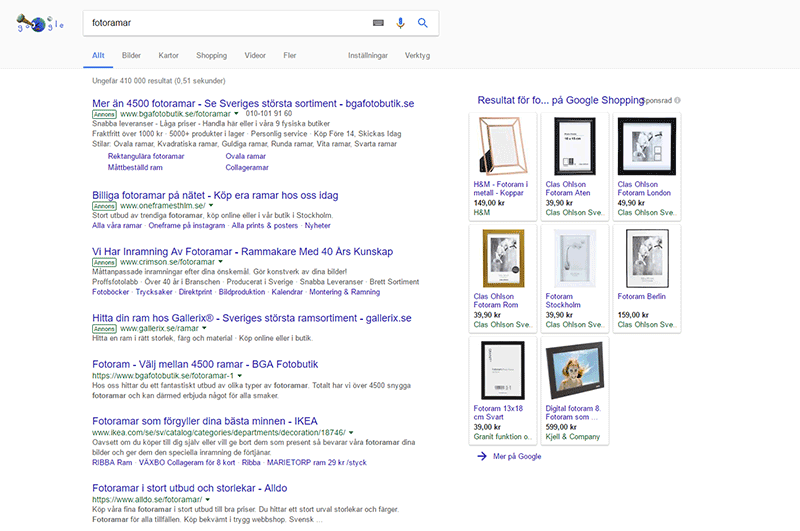Click the Google logo

[x=40, y=23]
